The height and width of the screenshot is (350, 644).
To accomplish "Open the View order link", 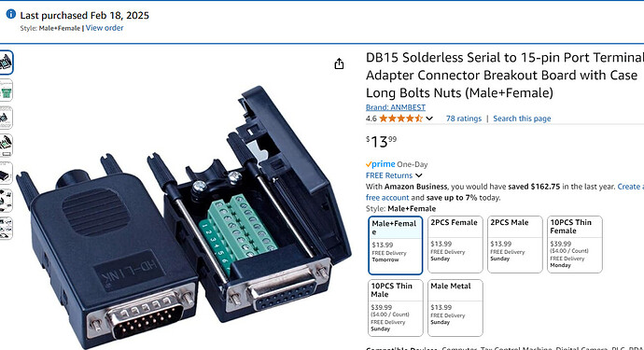I will point(105,28).
